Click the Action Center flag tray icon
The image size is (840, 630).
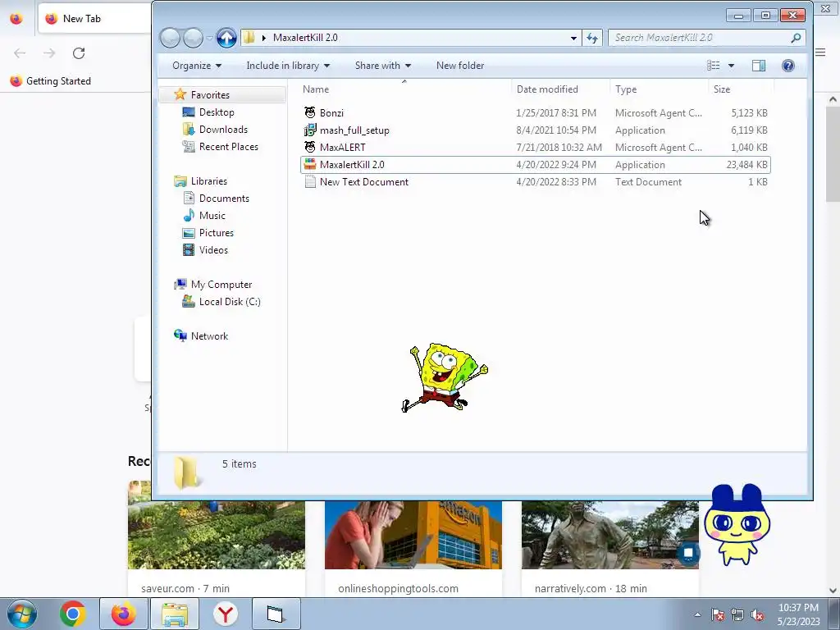(718, 615)
